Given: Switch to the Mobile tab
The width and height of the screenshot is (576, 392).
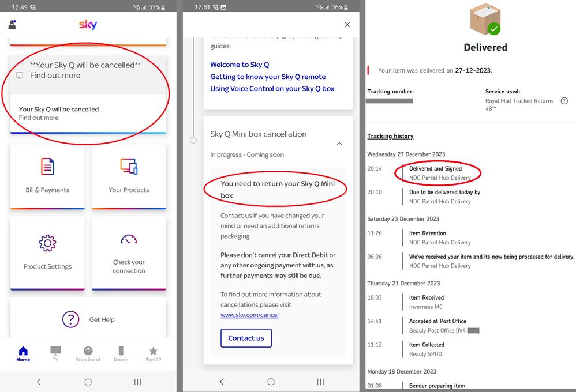Looking at the screenshot, I should 121,354.
